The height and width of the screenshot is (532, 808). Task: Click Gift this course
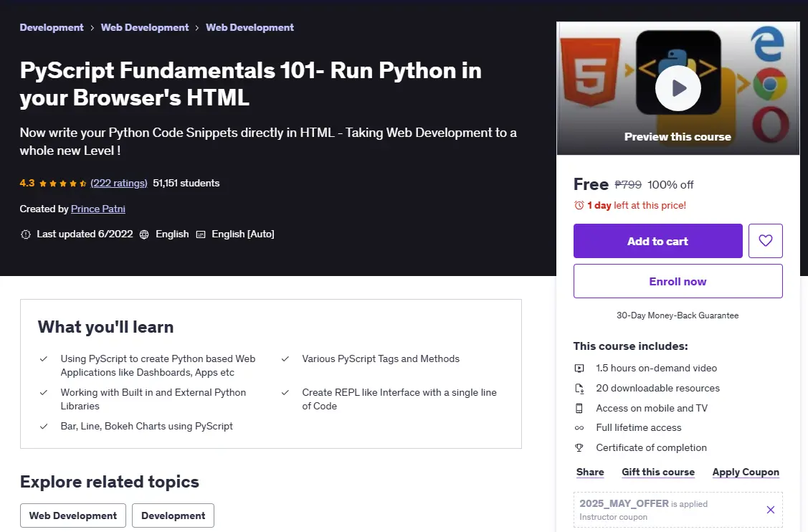[658, 472]
